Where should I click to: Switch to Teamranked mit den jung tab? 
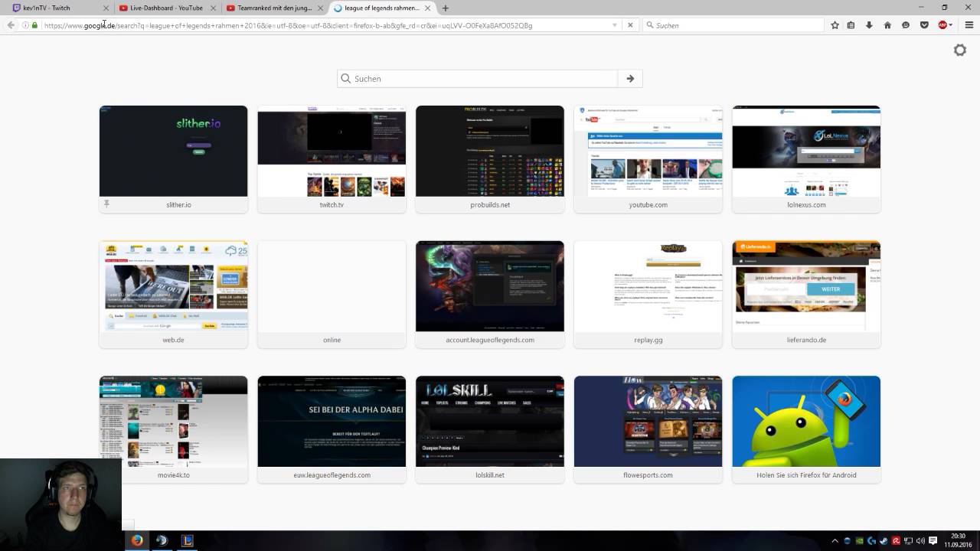tap(276, 8)
